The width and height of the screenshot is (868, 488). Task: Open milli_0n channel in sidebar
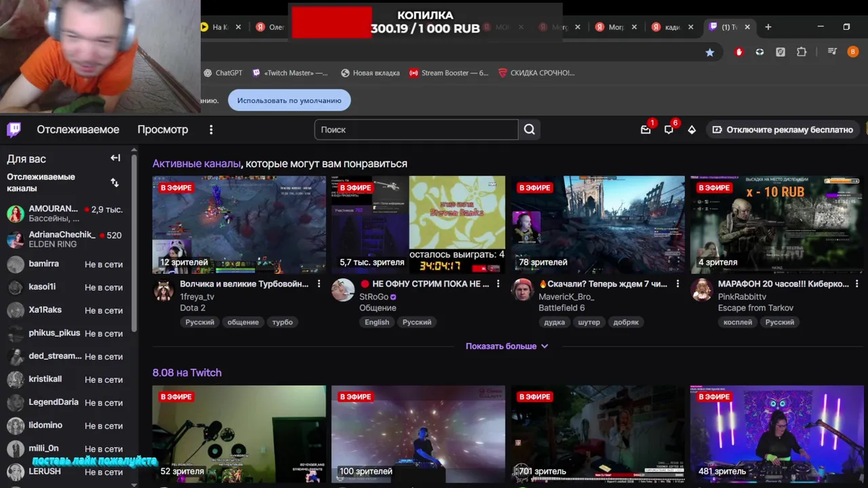click(66, 449)
